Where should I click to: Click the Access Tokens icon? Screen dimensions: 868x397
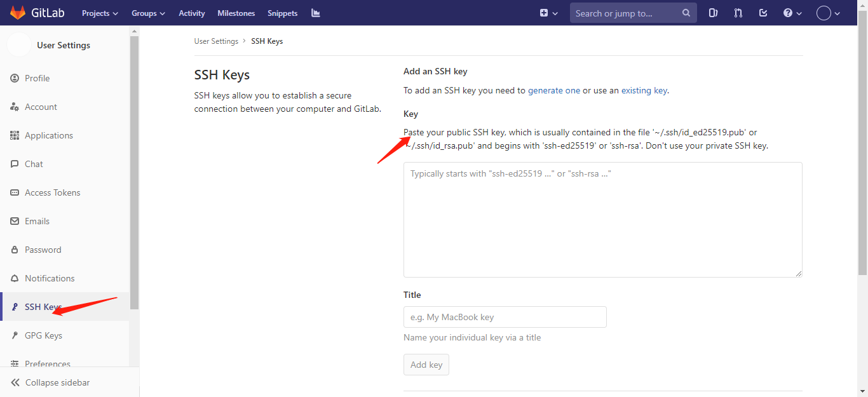point(15,192)
